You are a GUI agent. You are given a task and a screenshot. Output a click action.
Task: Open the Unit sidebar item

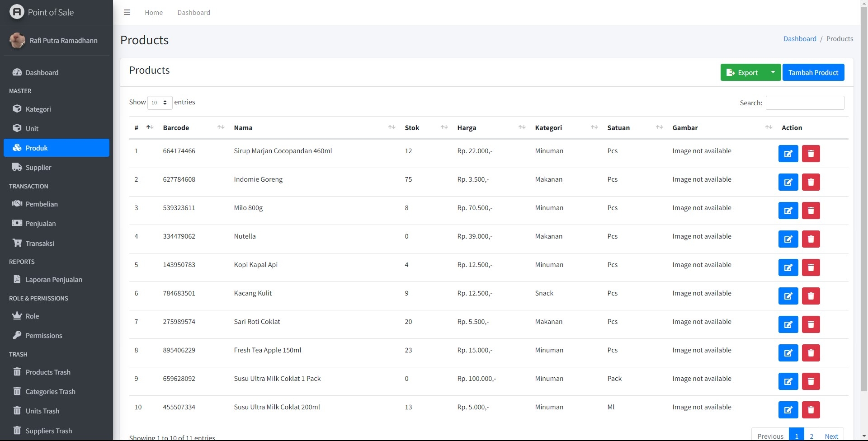tap(57, 128)
